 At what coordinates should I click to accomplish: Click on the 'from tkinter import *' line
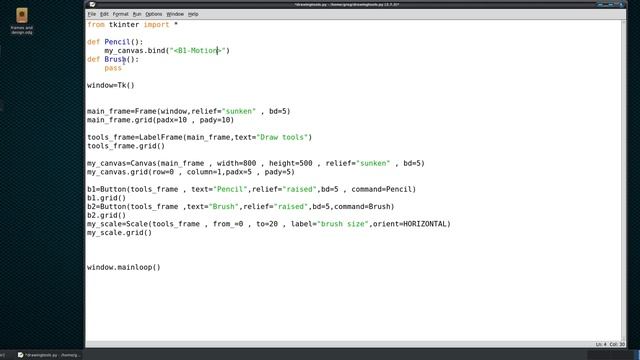pyautogui.click(x=133, y=24)
